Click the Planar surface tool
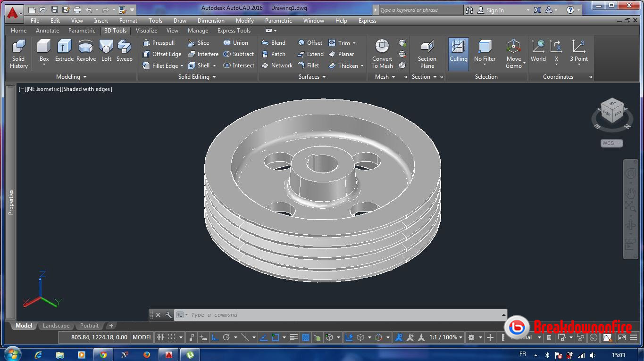 [341, 54]
